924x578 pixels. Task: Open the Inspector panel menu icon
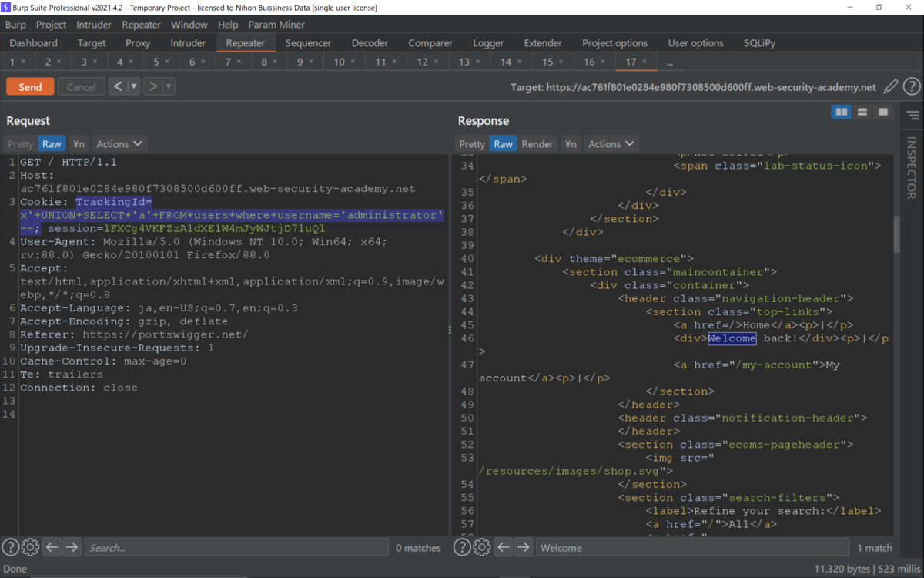(912, 116)
